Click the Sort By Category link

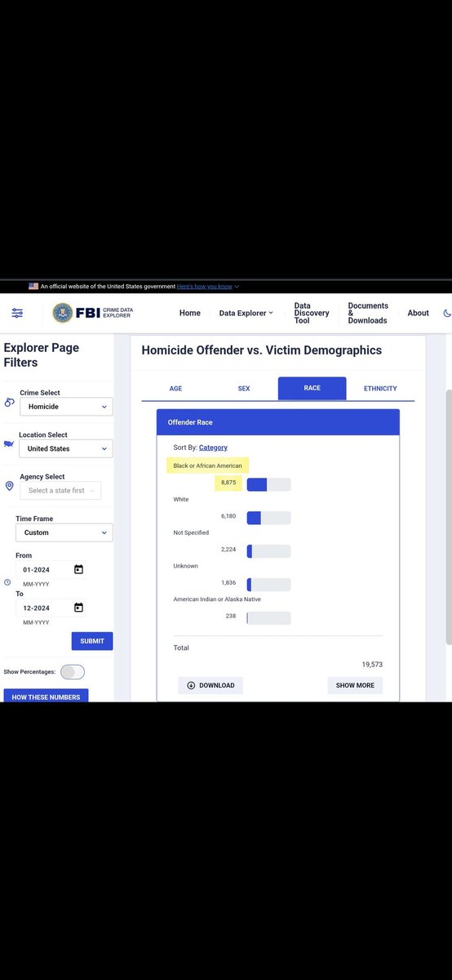[x=213, y=448]
